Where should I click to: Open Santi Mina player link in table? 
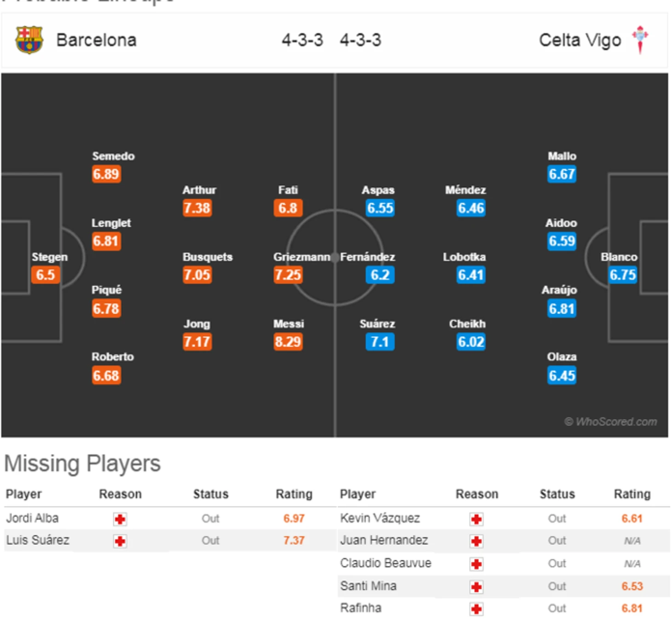tap(368, 586)
